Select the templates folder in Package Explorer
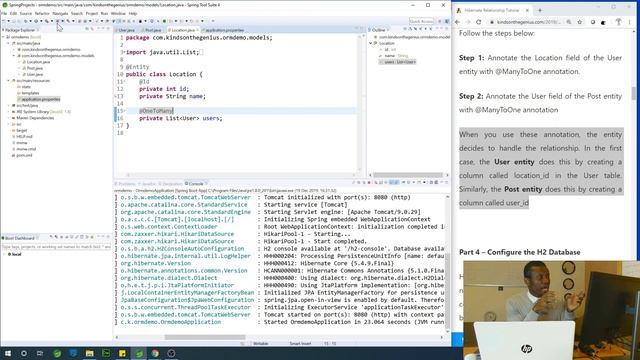 coord(30,93)
